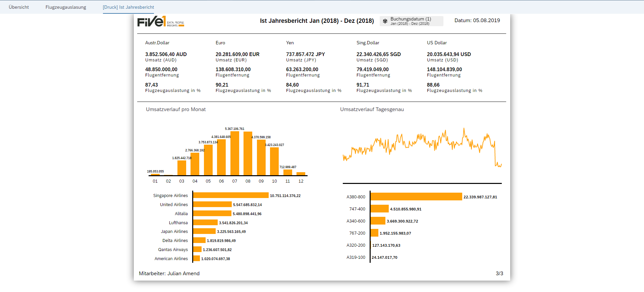This screenshot has height=292, width=644.
Task: Switch to the Flugzeugauslastung tab
Action: tap(66, 7)
